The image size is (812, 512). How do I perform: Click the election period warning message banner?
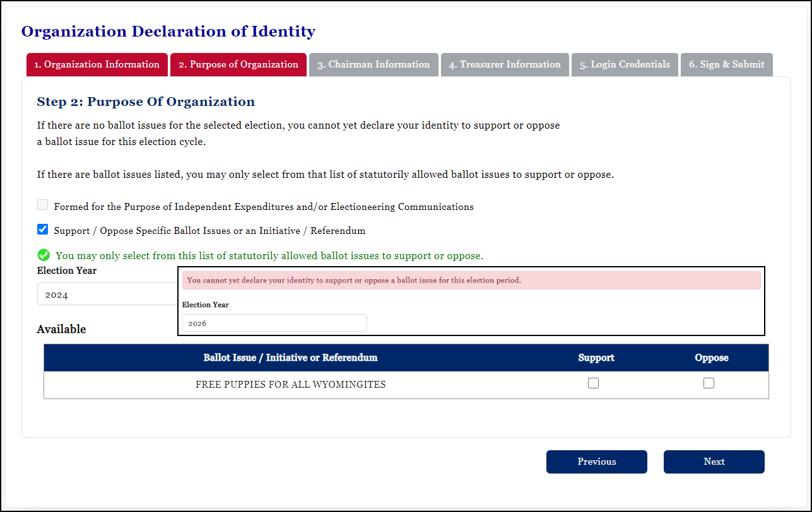(470, 280)
